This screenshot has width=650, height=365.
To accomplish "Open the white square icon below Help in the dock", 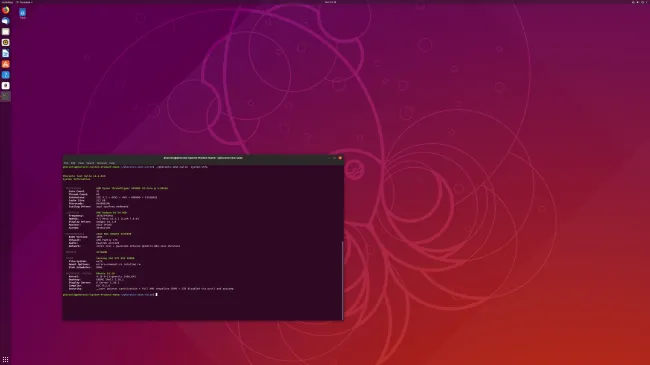I will click(x=5, y=85).
